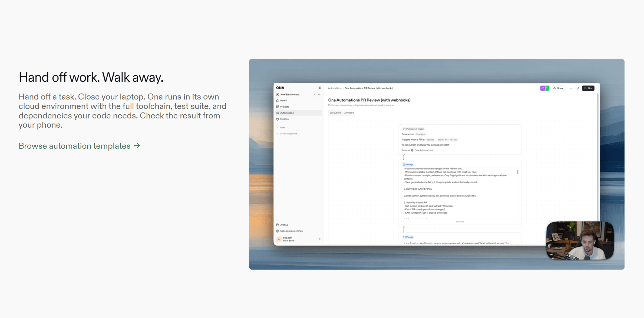
Task: Click the Browse automation templates link
Action: [79, 146]
